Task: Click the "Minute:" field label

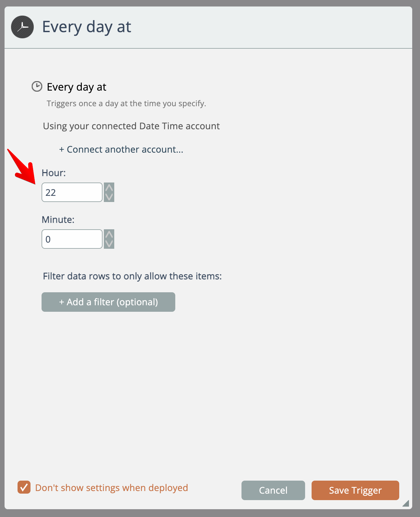Action: [58, 220]
